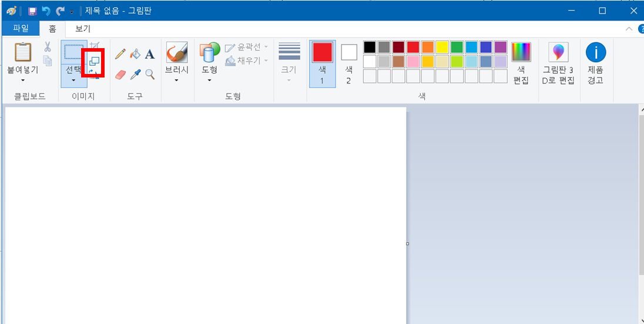Click inside the white drawing canvas
The width and height of the screenshot is (644, 324).
205,215
